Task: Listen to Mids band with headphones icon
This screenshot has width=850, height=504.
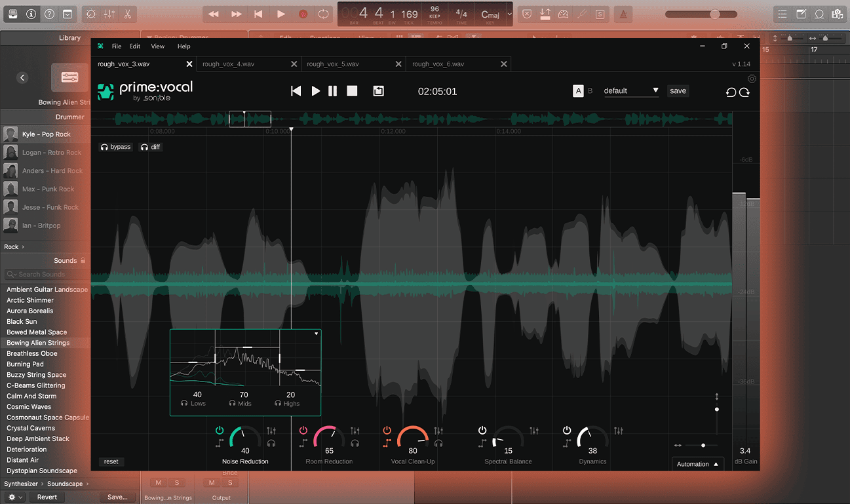Action: coord(232,404)
